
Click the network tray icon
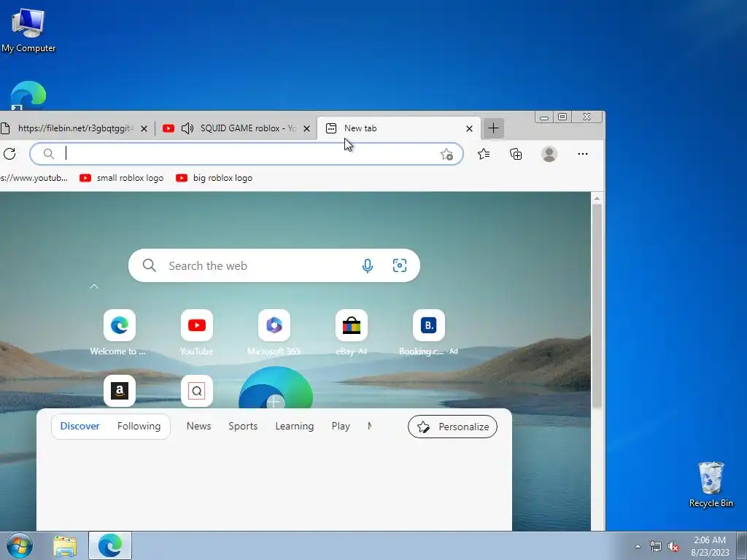coord(656,547)
